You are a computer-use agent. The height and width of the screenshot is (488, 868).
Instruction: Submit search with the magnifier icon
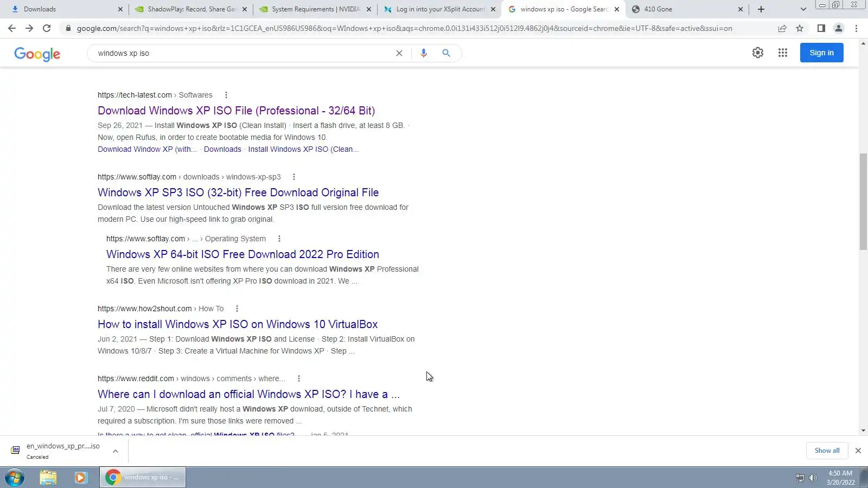pos(446,53)
